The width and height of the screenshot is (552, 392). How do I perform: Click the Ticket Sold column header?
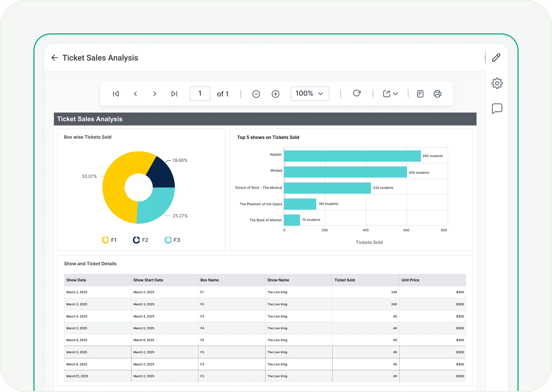tap(344, 280)
